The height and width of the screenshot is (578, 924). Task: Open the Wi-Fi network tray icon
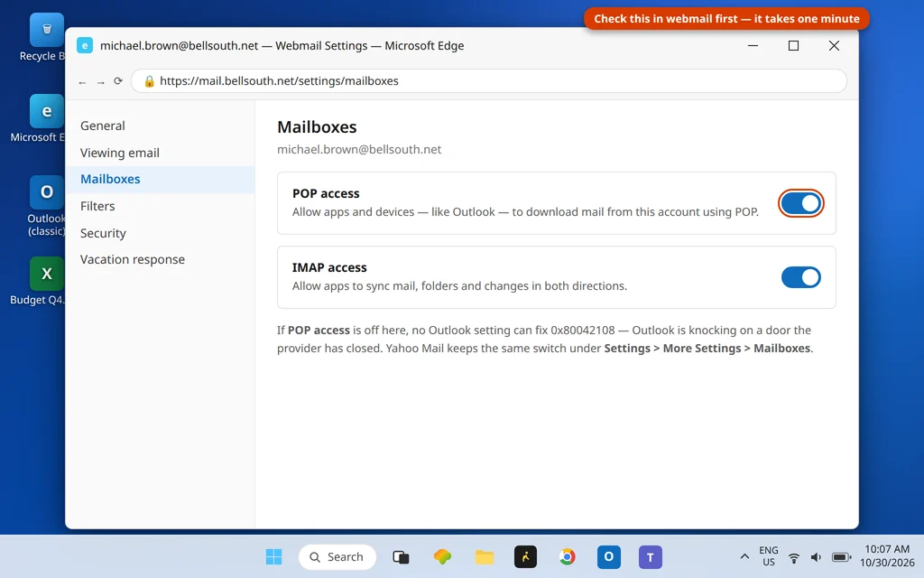point(794,557)
